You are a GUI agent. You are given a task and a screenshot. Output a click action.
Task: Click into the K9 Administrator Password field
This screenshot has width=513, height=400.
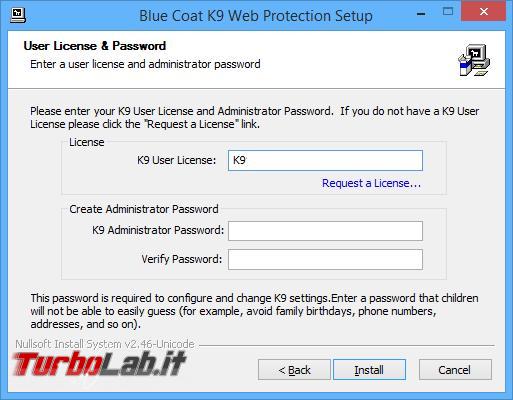(x=325, y=231)
